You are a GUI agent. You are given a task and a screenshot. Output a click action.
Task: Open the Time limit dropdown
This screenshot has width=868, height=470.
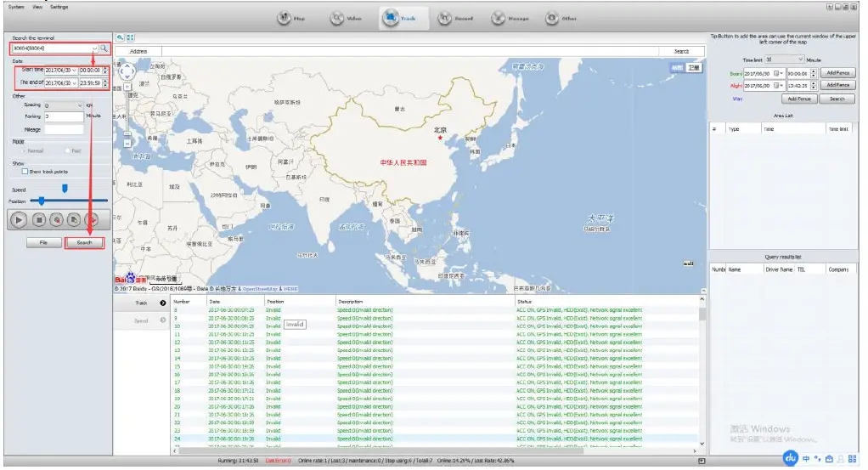tap(800, 59)
